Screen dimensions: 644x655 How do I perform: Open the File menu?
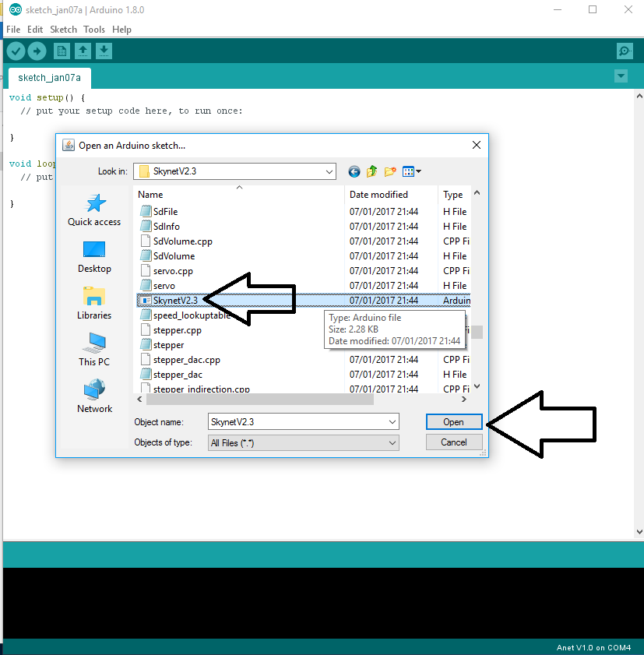pyautogui.click(x=13, y=30)
